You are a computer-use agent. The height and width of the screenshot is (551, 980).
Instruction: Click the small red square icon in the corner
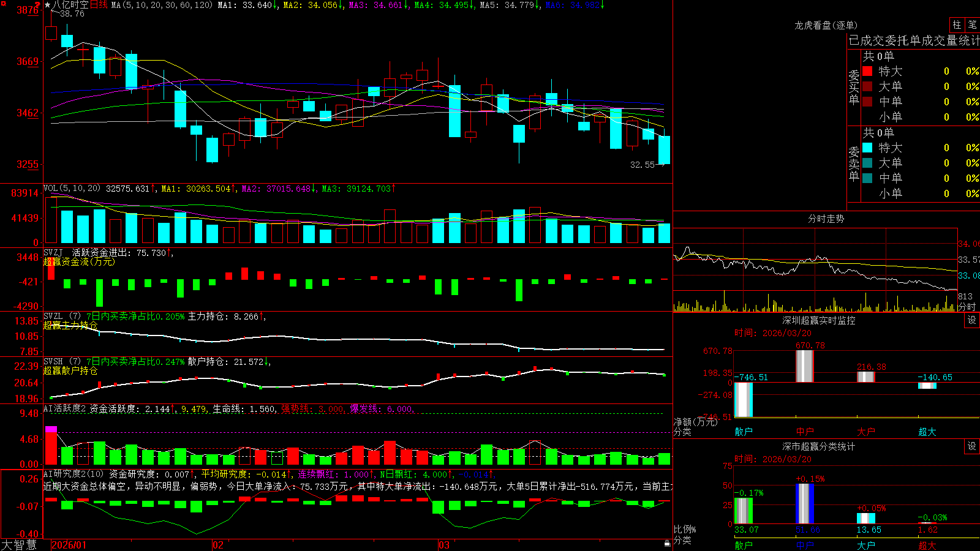[3, 3]
